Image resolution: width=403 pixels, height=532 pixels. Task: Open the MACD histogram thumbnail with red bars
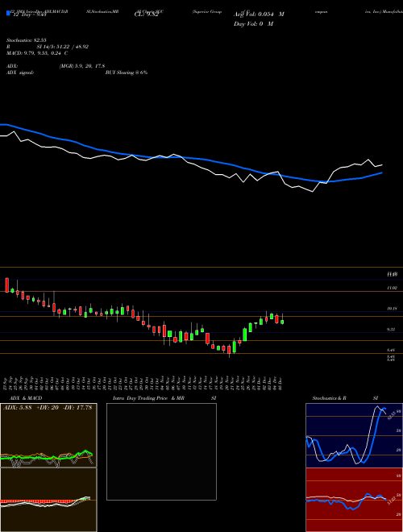point(48,500)
